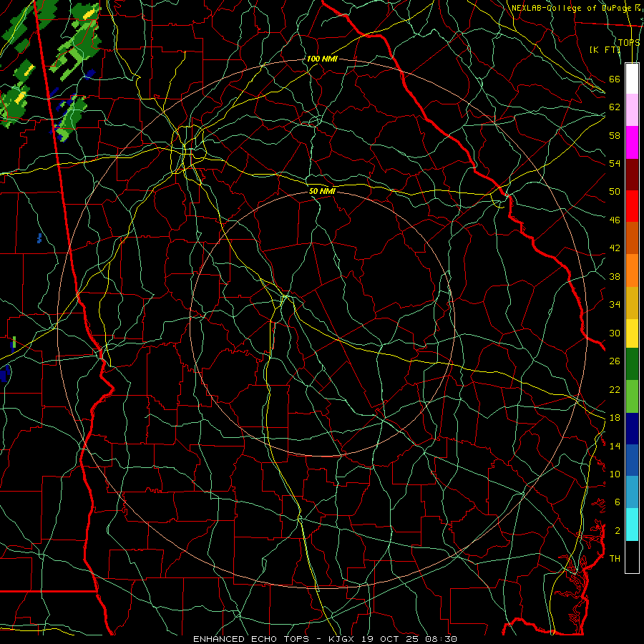Image resolution: width=644 pixels, height=644 pixels.
Task: Click the 100 NMI range ring label
Action: [x=322, y=59]
